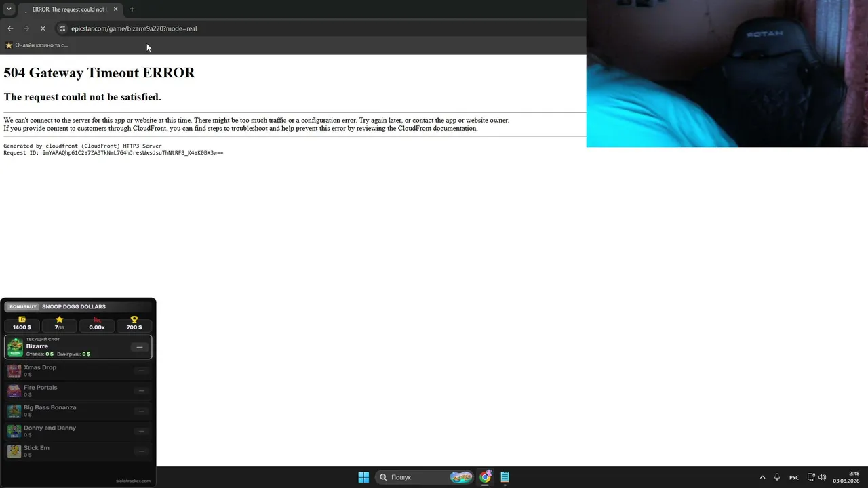Go back to the previous page

(10, 28)
